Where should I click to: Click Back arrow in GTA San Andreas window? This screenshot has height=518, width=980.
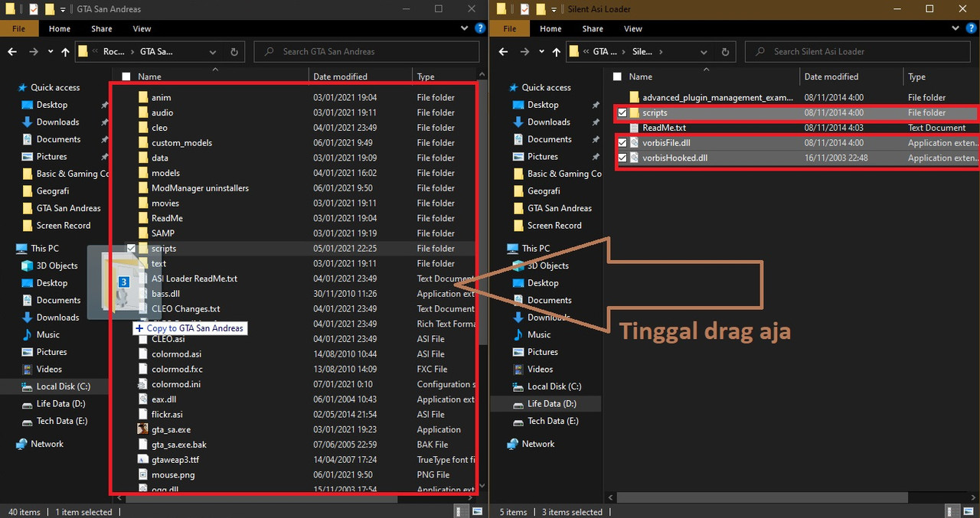coord(12,52)
